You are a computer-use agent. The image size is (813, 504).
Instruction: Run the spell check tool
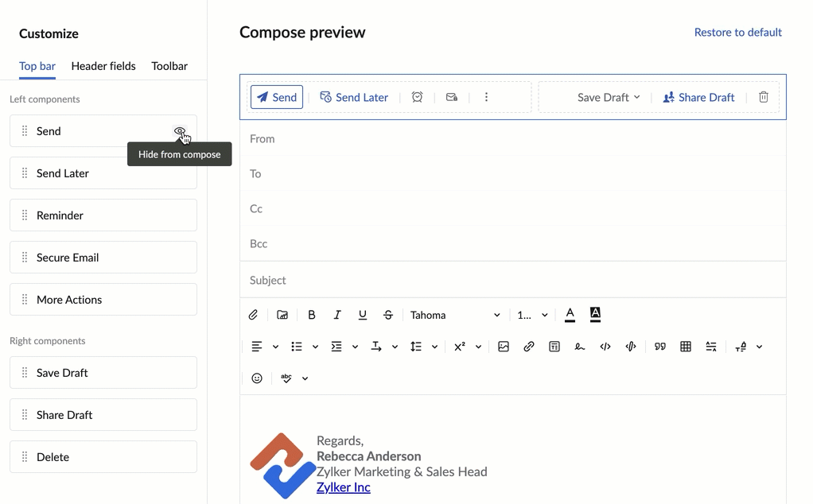(286, 378)
